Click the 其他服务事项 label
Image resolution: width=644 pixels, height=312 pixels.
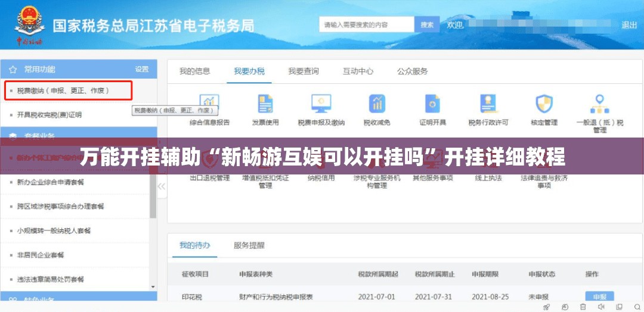(x=433, y=178)
